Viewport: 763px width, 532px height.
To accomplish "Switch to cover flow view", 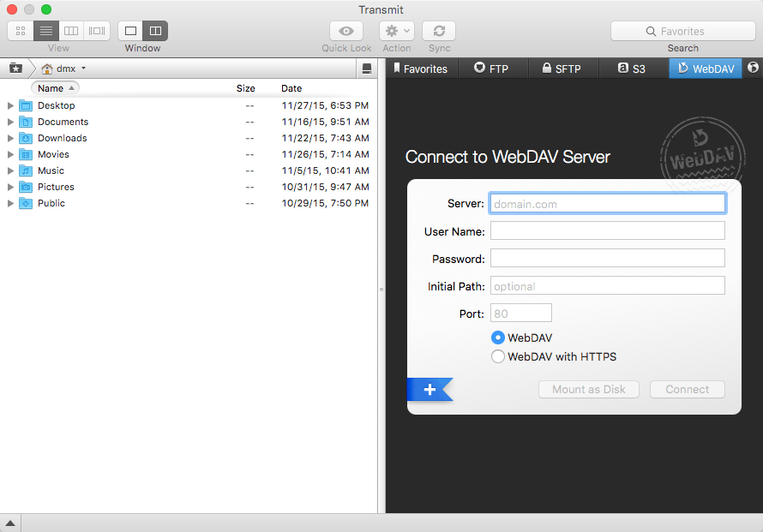I will (x=97, y=31).
